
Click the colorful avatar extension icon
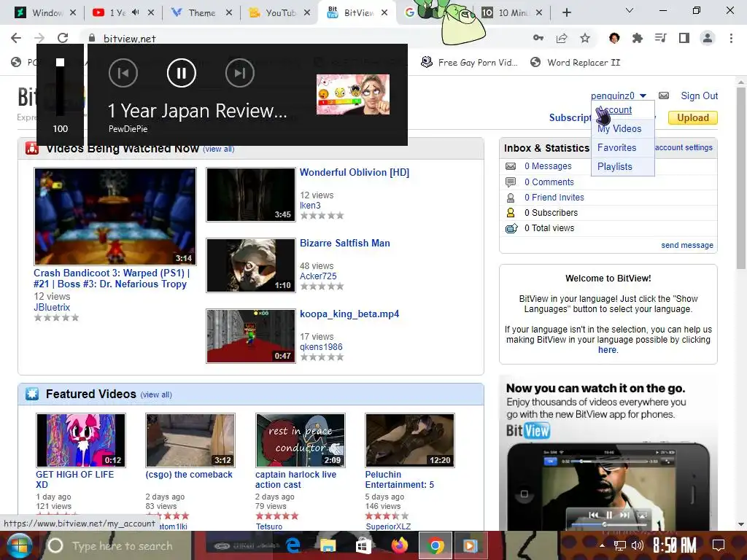click(x=614, y=38)
